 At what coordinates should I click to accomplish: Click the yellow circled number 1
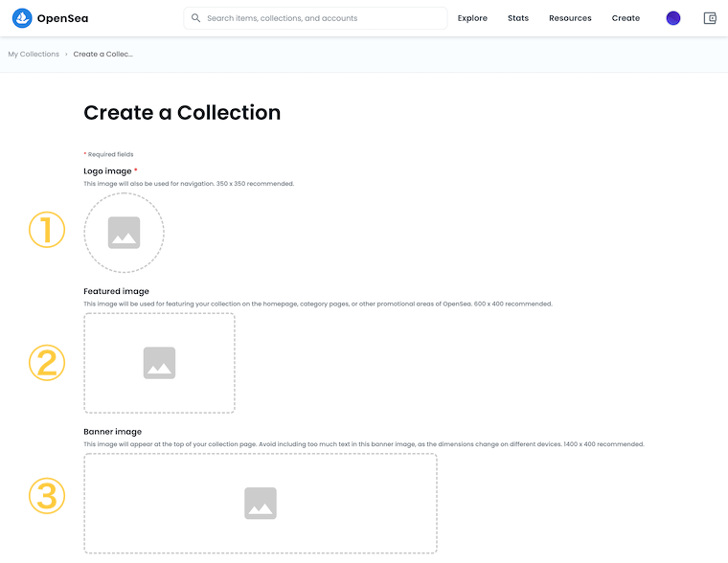(46, 231)
